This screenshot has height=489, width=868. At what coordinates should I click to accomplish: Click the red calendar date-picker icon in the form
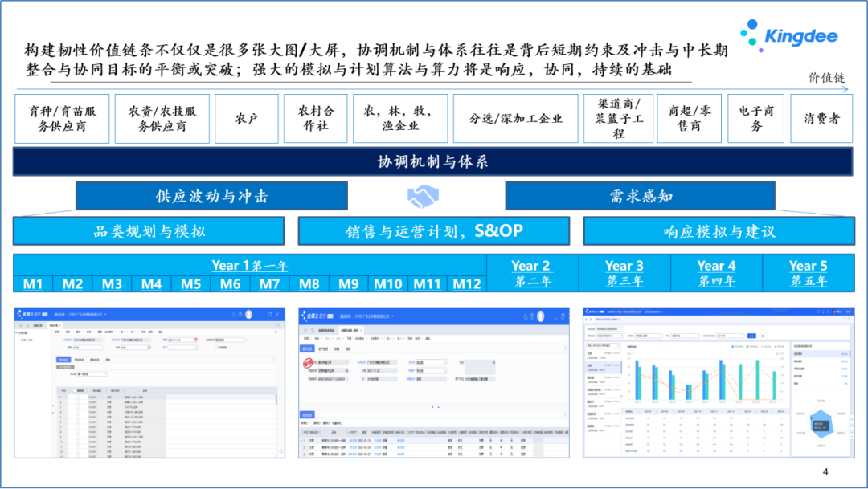pyautogui.click(x=195, y=340)
